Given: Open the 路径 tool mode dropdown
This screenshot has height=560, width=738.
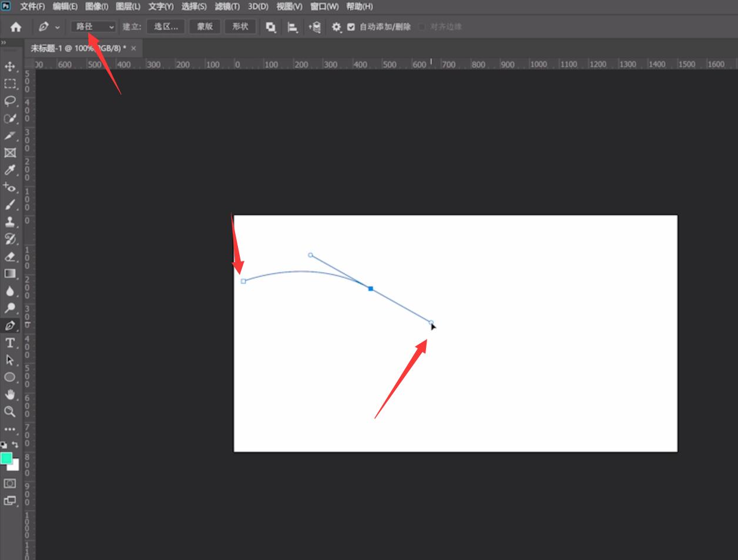Looking at the screenshot, I should click(93, 26).
